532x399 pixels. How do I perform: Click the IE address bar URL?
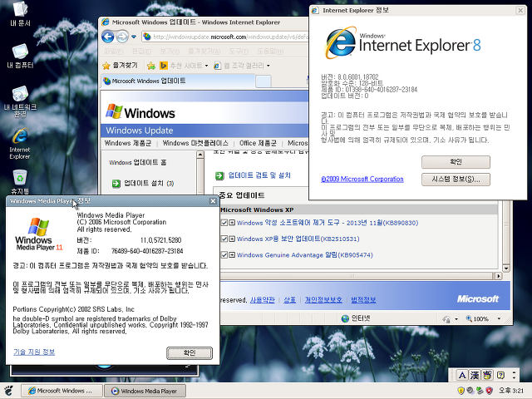coord(231,37)
